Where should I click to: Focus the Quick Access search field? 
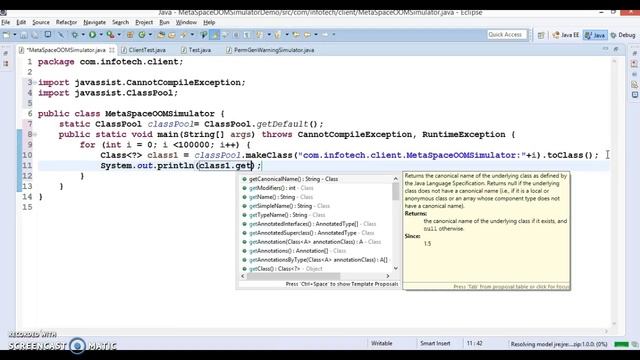point(507,35)
